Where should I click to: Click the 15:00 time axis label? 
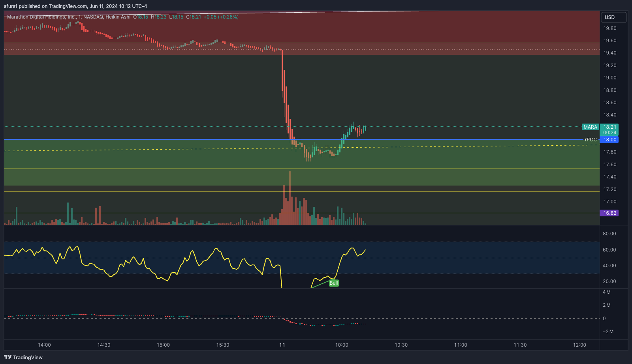[x=163, y=345]
